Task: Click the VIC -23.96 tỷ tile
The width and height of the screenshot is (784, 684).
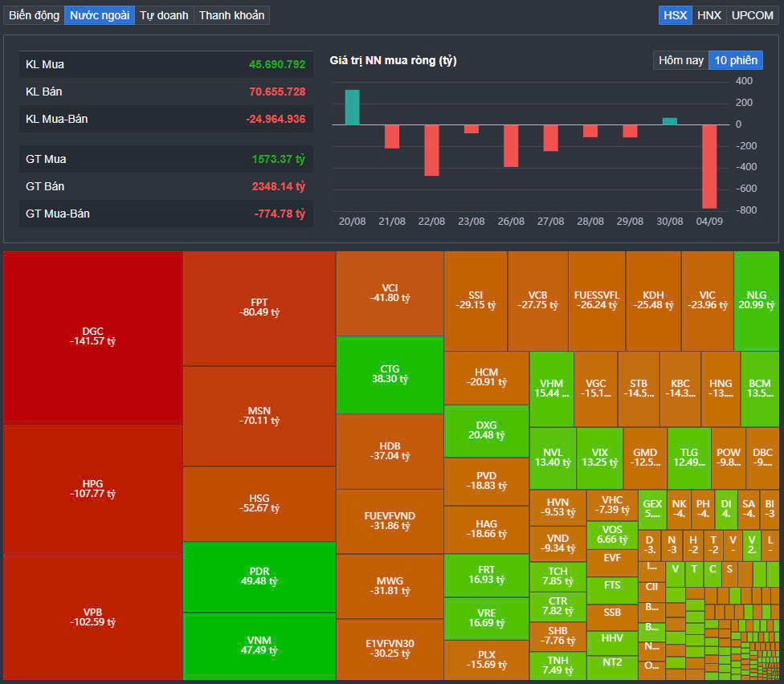Action: coord(708,301)
